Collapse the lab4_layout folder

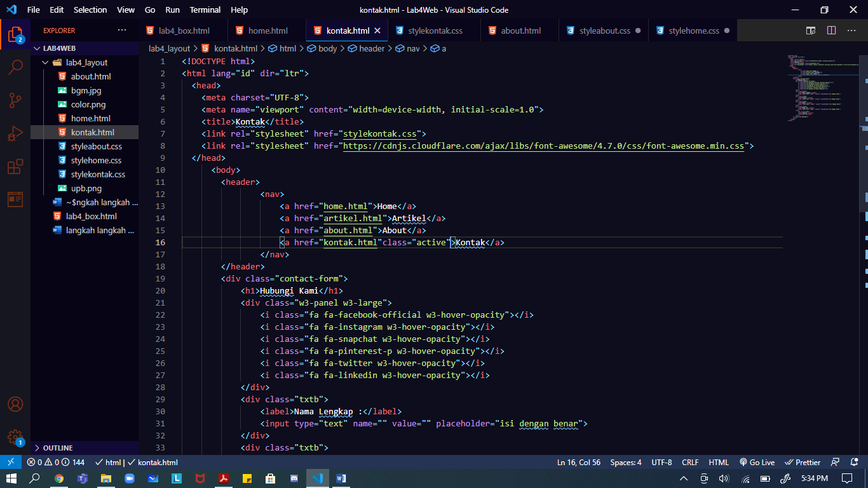(x=44, y=62)
